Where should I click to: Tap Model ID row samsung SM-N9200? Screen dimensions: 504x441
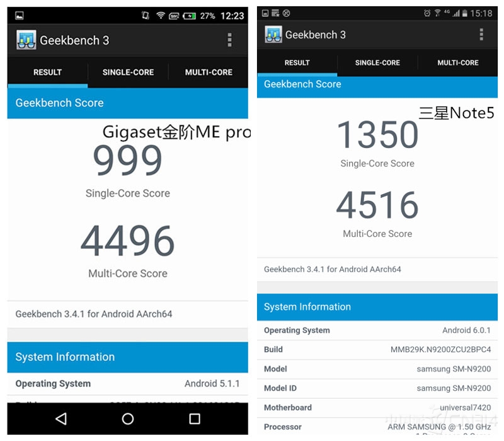[x=377, y=388]
